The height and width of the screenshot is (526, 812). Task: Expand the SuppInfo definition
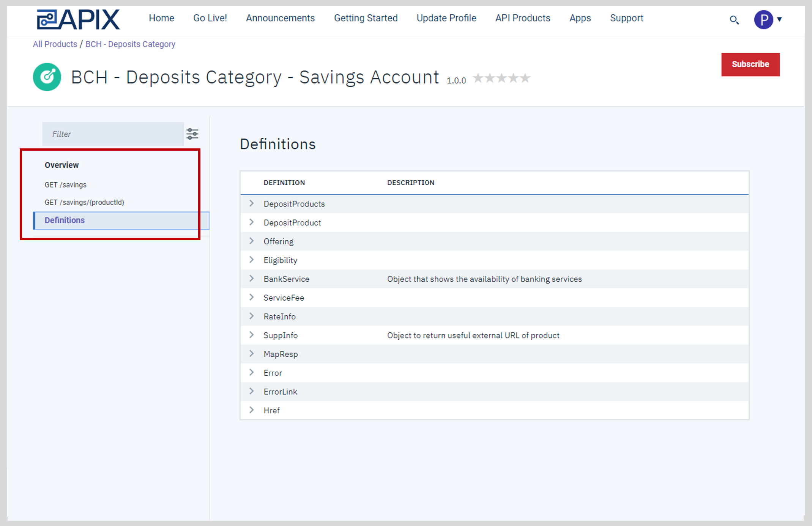coord(251,335)
